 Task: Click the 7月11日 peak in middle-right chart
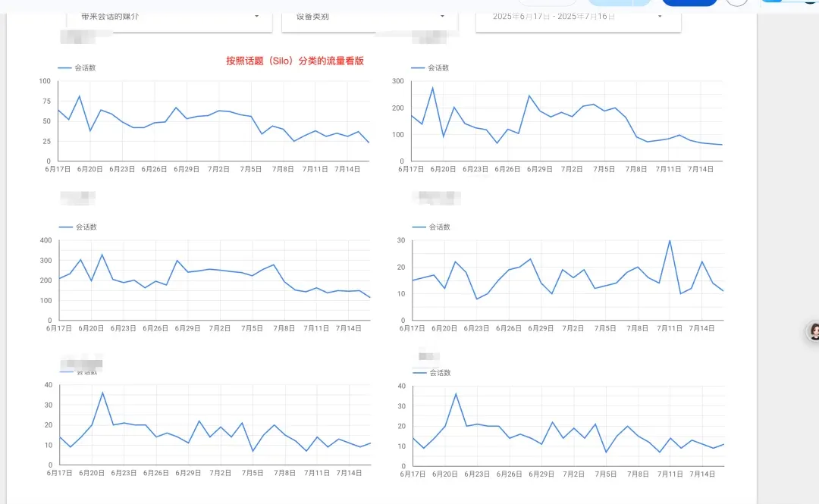[670, 241]
